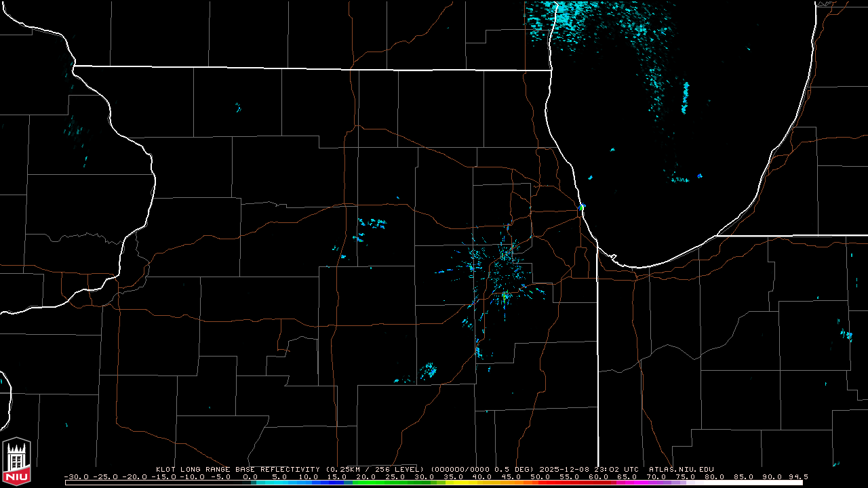This screenshot has width=868, height=488.
Task: Click the KLOT Long Range Base Reflectivity title
Action: coord(239,469)
